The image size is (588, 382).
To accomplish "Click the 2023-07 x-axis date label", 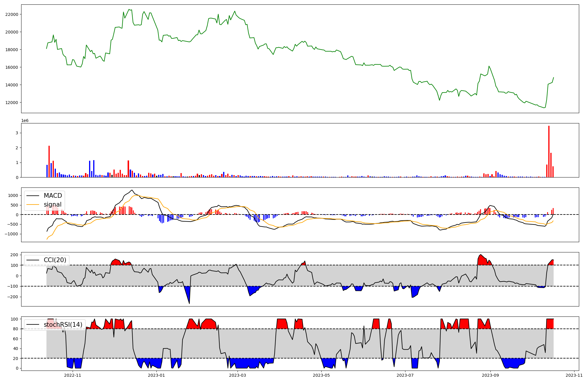I will pyautogui.click(x=405, y=375).
